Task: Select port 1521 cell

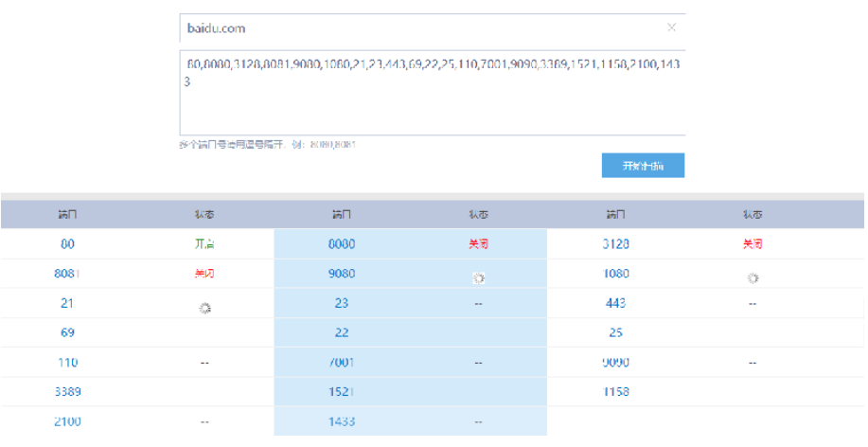Action: (x=342, y=392)
